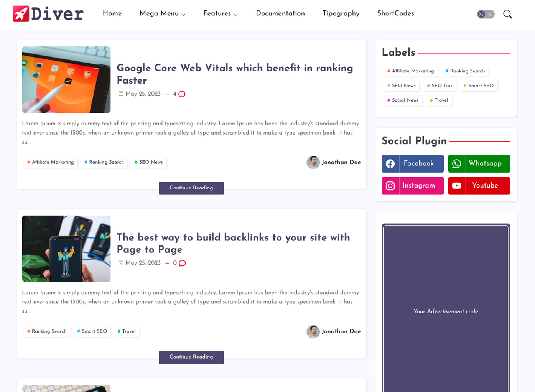This screenshot has height=392, width=535.
Task: Open the Whatsapp social icon
Action: [457, 164]
